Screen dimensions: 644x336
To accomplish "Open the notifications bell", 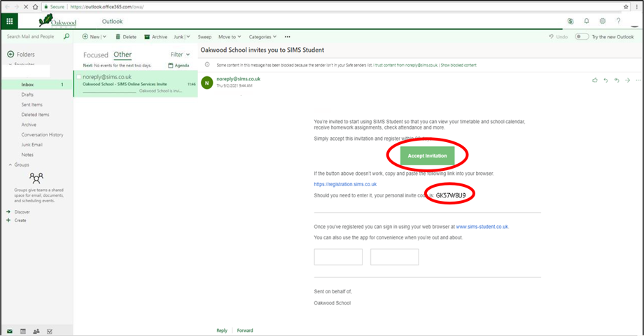I will pos(587,21).
